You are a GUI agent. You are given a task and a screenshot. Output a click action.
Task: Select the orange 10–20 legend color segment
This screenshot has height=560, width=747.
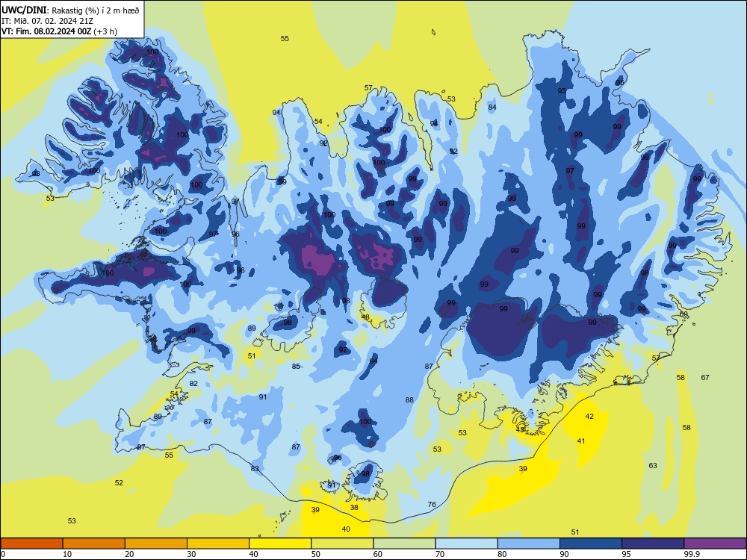(x=94, y=544)
